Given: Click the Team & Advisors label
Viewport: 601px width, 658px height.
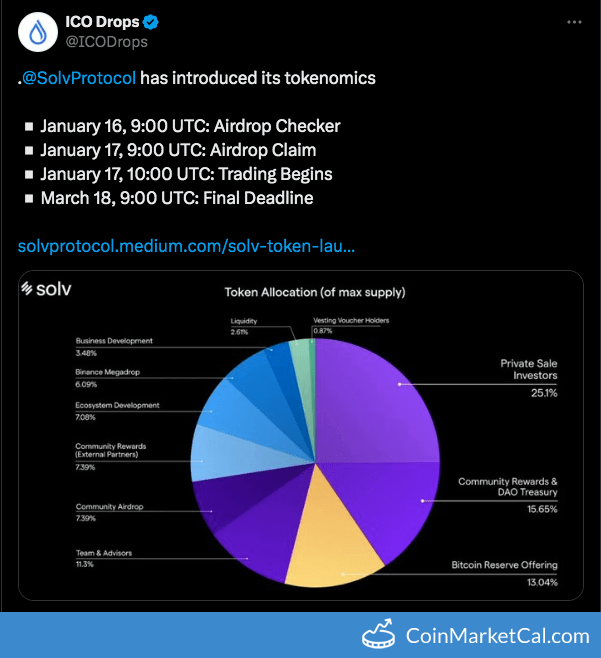Looking at the screenshot, I should (x=104, y=553).
